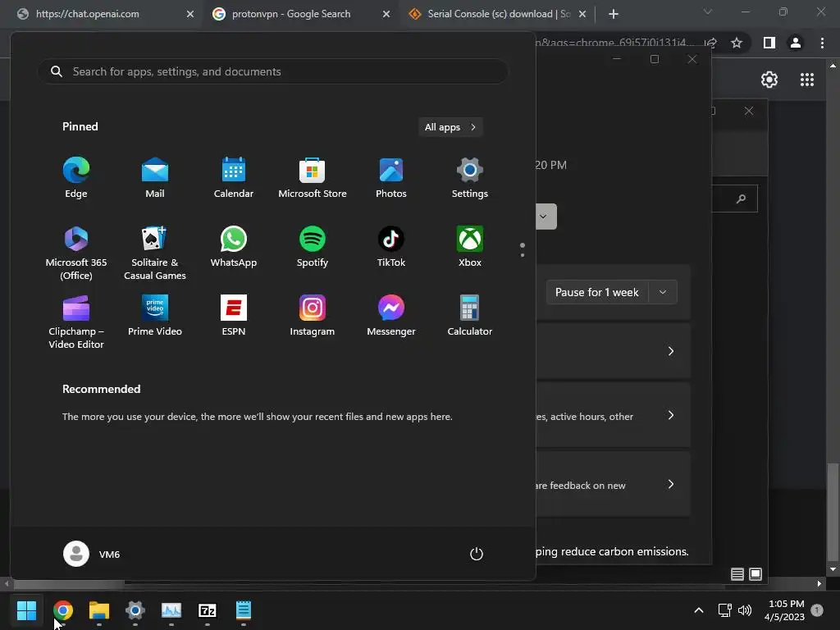The height and width of the screenshot is (630, 840).
Task: Open the VM6 user account menu
Action: point(92,554)
